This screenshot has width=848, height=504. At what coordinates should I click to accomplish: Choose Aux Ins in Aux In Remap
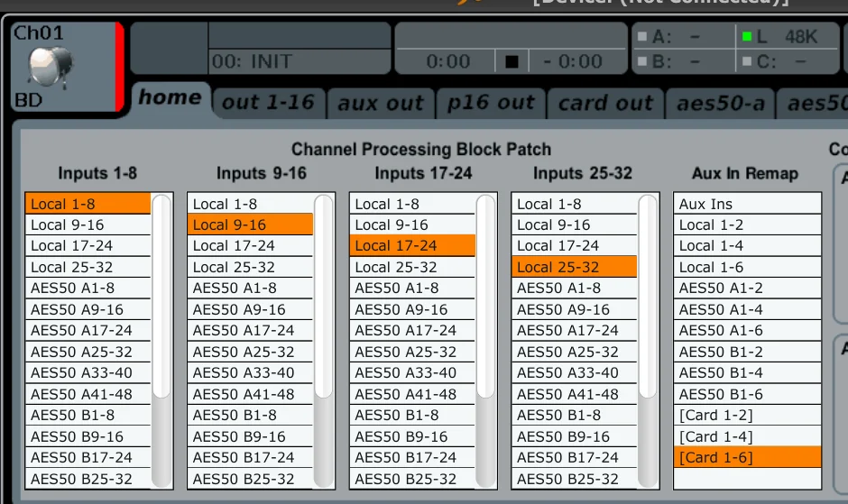747,204
